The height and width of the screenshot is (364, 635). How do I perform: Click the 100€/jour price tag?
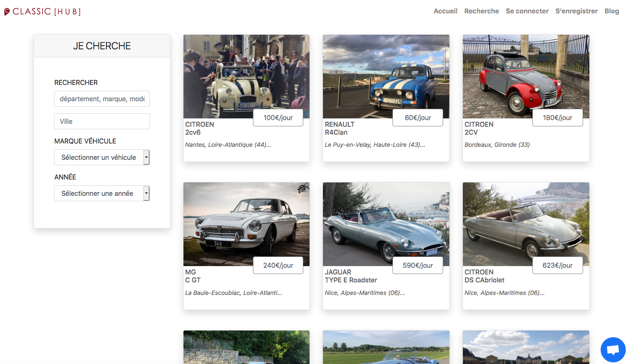[278, 118]
